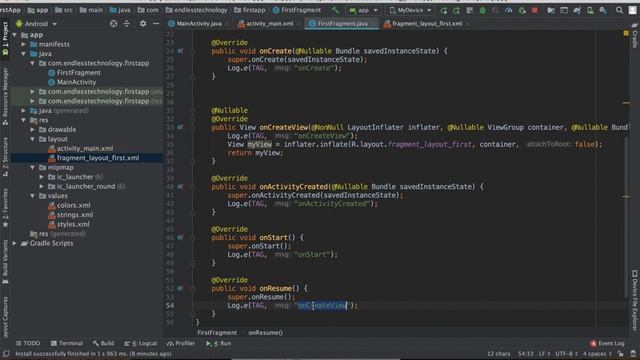Expand the drawable folder

(x=33, y=129)
